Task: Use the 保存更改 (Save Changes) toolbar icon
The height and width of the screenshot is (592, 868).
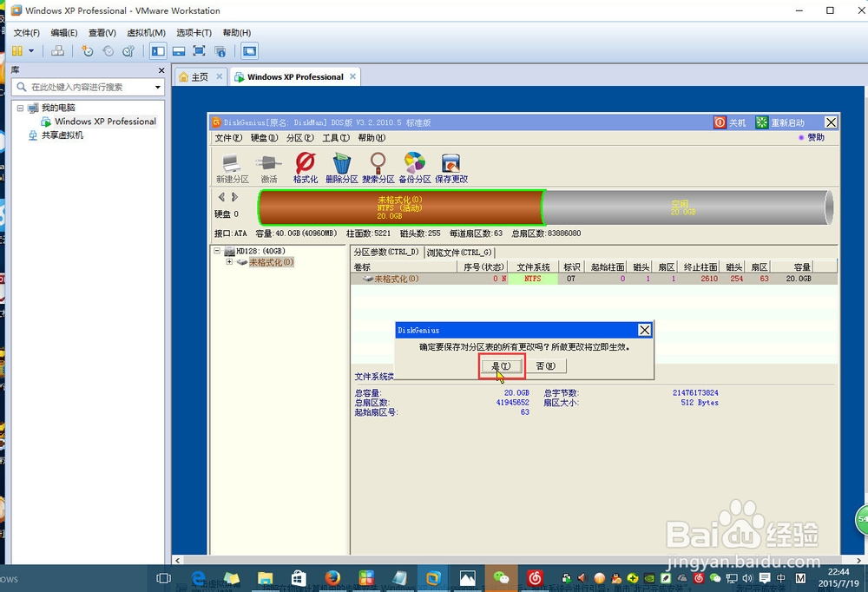Action: (x=453, y=165)
